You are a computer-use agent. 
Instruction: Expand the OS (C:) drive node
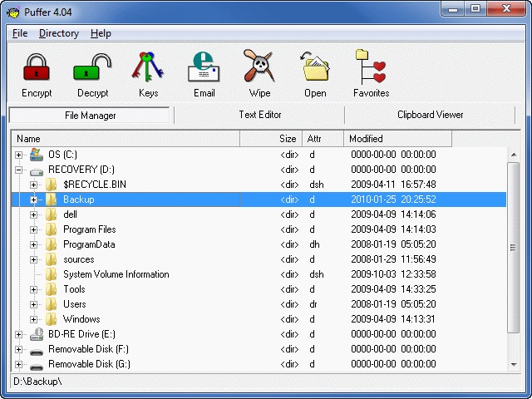click(19, 155)
